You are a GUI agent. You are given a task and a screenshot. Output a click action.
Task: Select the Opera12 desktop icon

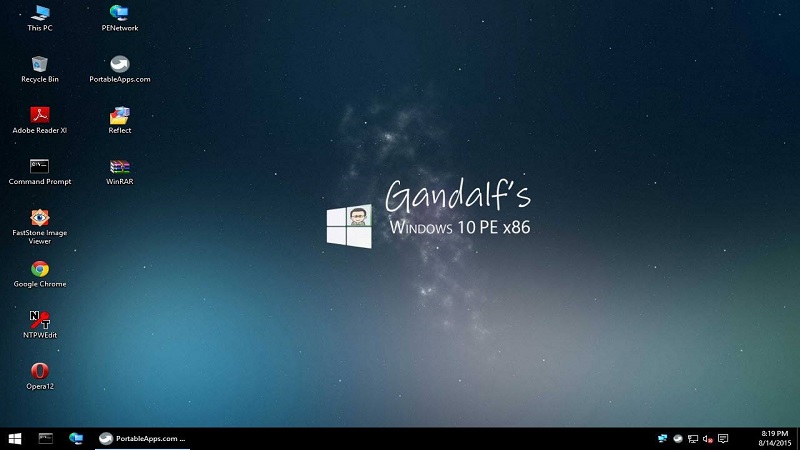pos(40,377)
